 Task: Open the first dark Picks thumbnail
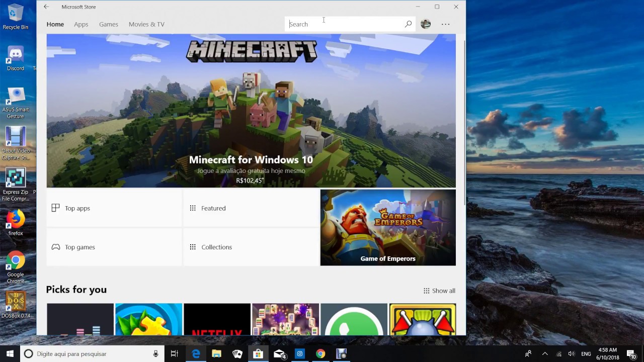(x=80, y=319)
